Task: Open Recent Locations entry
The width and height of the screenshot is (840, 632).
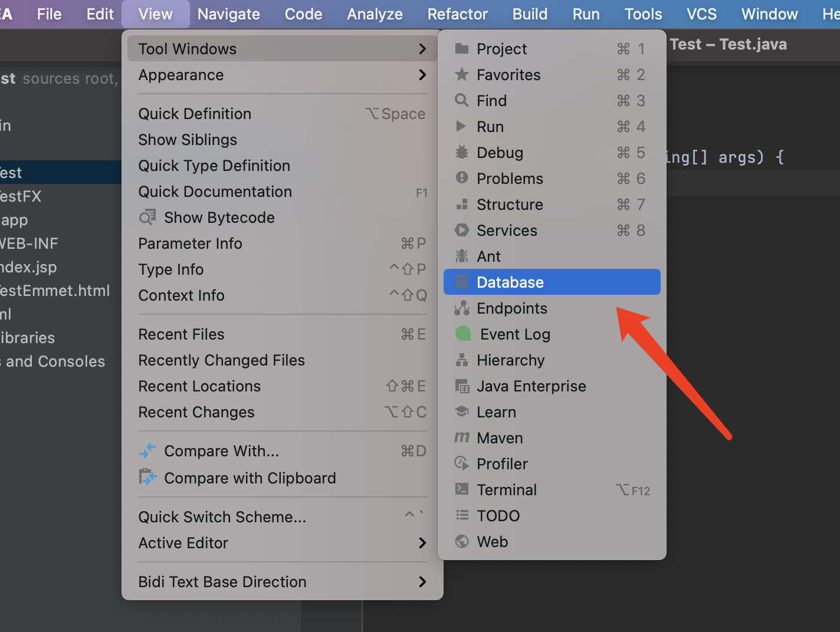Action: pos(283,386)
